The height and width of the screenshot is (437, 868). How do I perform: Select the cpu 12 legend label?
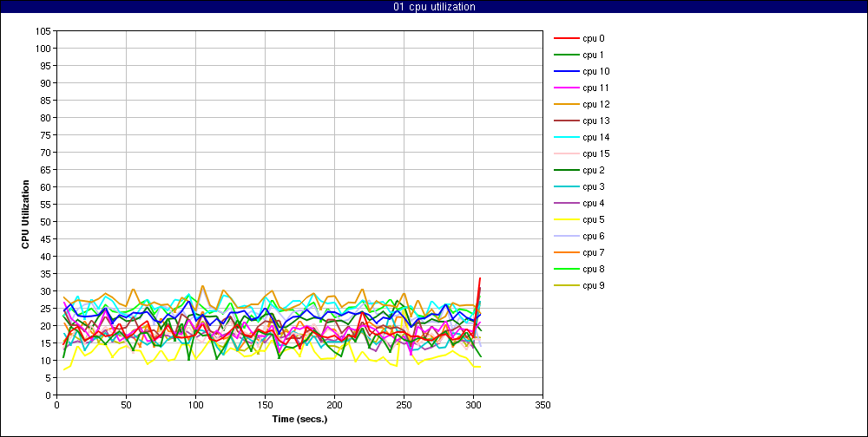(x=596, y=105)
